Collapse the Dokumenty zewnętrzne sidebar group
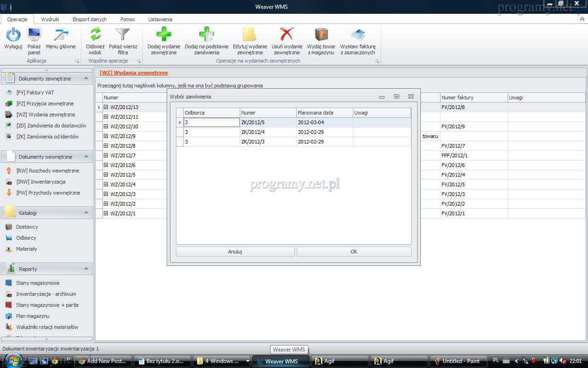 (x=86, y=79)
